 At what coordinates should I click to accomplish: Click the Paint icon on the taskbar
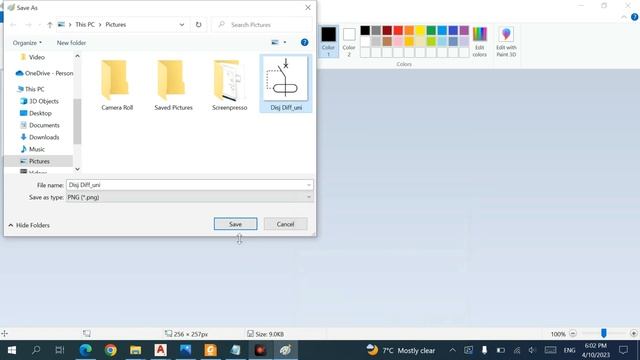pyautogui.click(x=285, y=350)
